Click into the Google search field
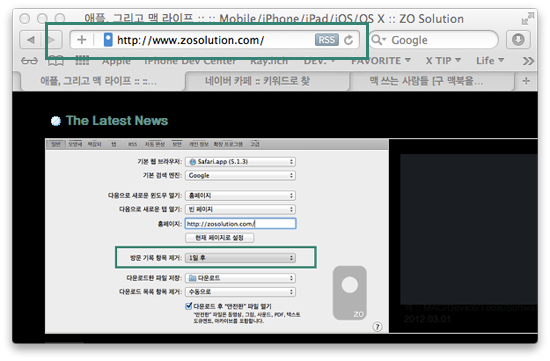 (x=433, y=40)
